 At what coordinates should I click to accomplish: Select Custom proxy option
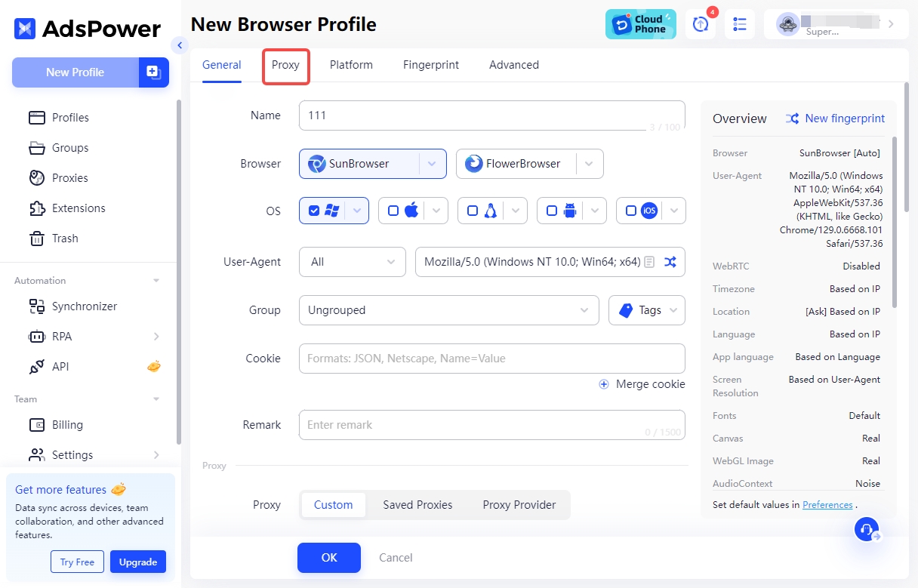click(x=334, y=505)
